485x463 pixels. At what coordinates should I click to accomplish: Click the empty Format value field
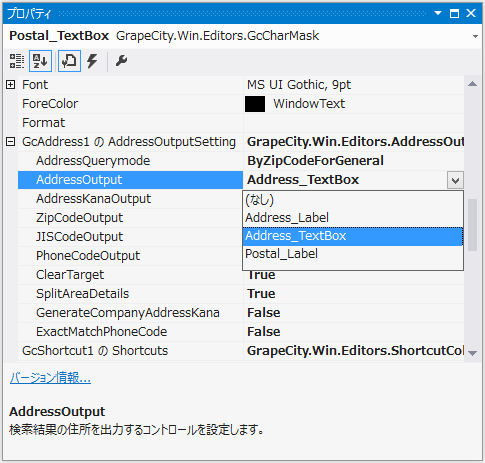(x=354, y=123)
